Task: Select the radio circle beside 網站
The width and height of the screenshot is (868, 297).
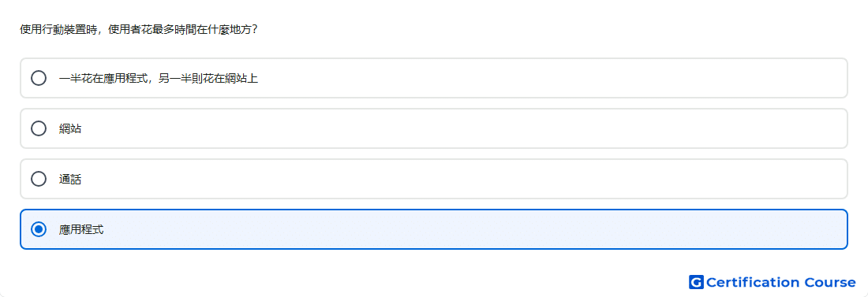Action: pyautogui.click(x=39, y=128)
